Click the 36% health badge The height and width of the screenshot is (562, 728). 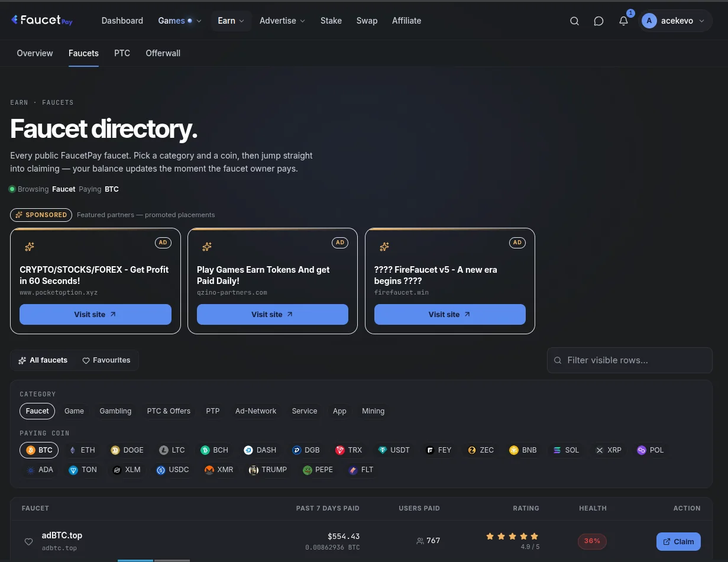[x=592, y=541]
